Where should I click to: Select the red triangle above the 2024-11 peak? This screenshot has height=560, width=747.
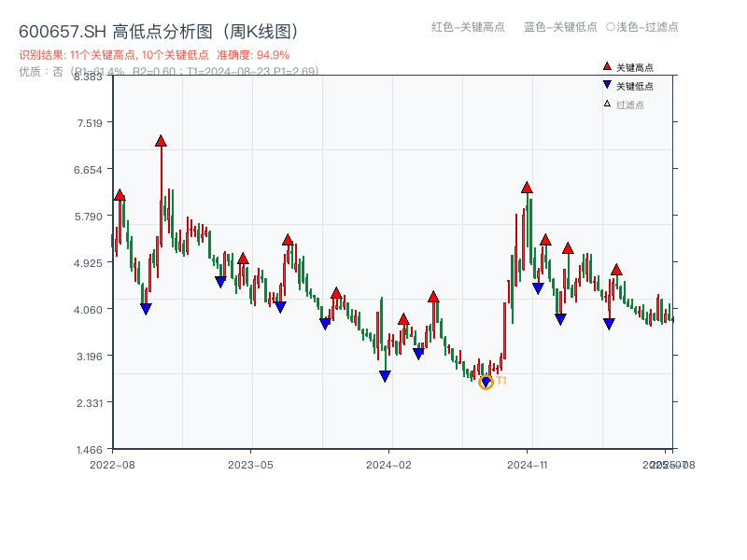click(527, 189)
